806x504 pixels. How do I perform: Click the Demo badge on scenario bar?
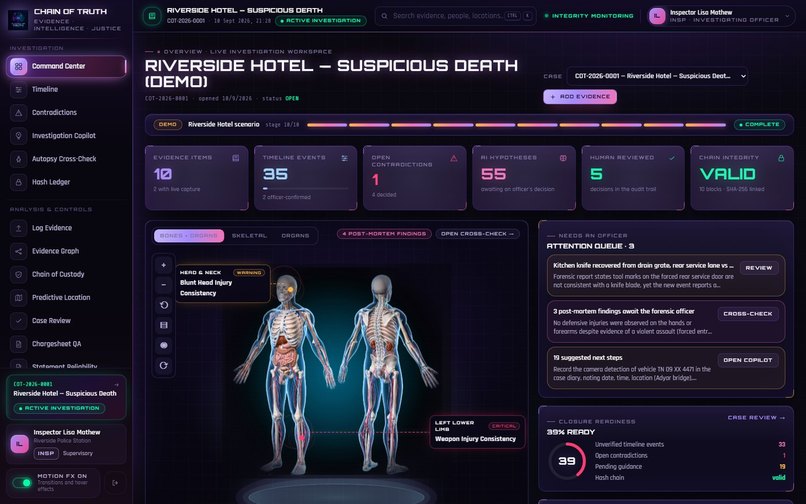point(168,124)
